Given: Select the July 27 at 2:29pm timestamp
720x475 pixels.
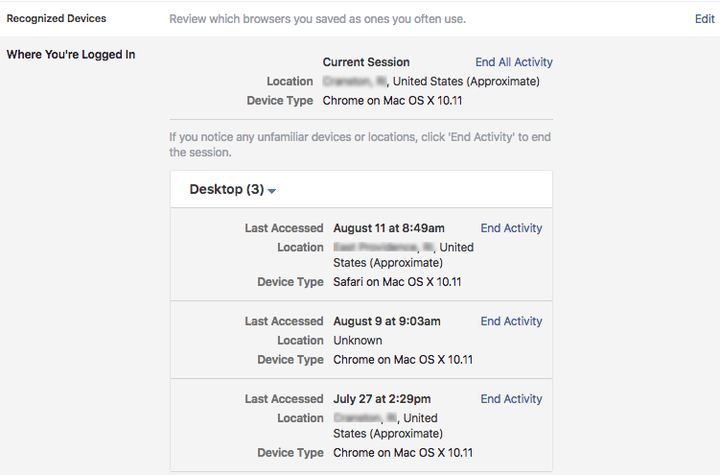Looking at the screenshot, I should (x=383, y=399).
